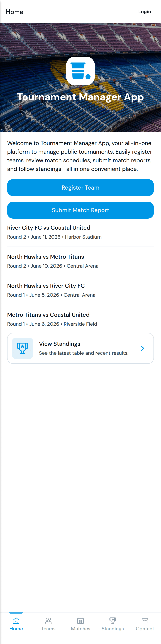The height and width of the screenshot is (644, 161).
Task: Click the Submit Match Report button
Action: pyautogui.click(x=80, y=210)
